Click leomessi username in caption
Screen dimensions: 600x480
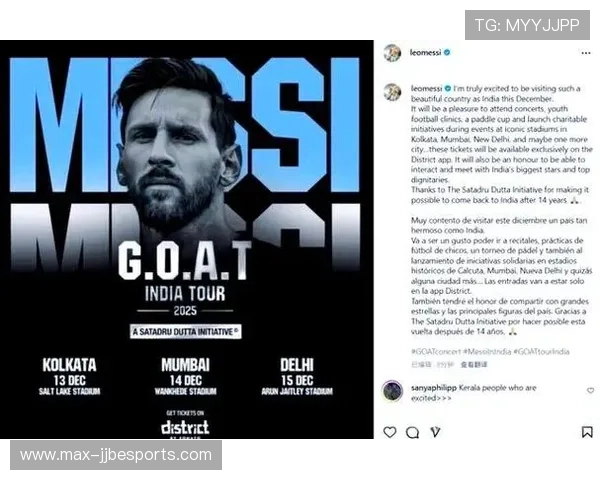426,88
